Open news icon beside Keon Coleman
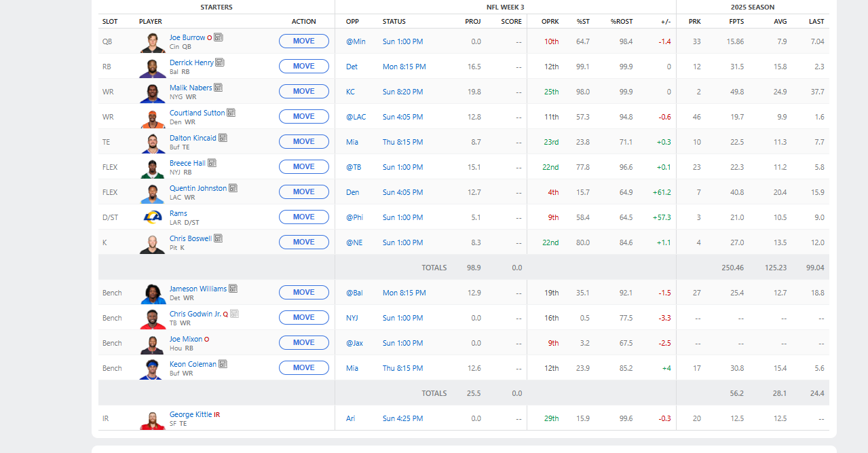This screenshot has width=868, height=453. tap(223, 364)
